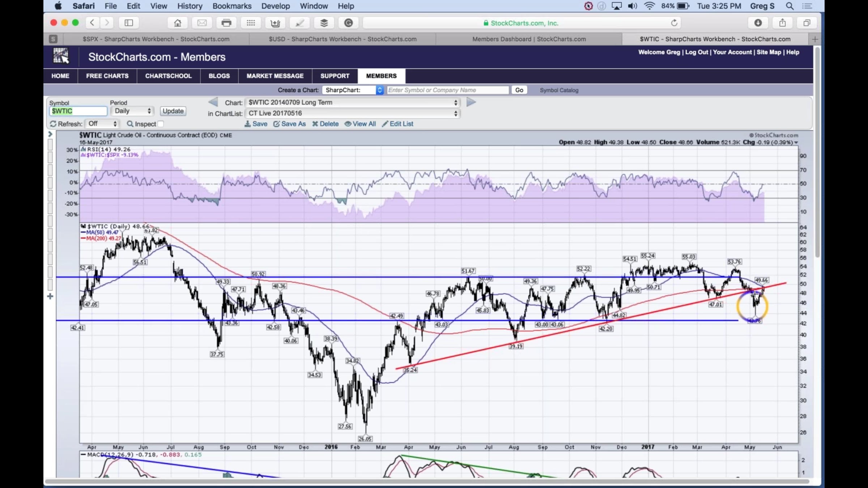The height and width of the screenshot is (488, 868).
Task: Open the price data dropdown arrow
Action: pyautogui.click(x=796, y=143)
